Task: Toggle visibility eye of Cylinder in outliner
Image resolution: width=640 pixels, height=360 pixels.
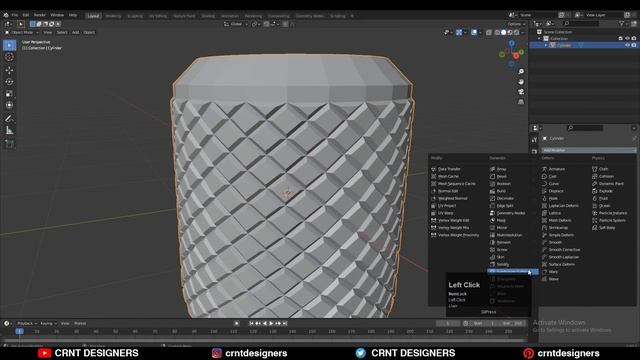Action: point(627,45)
